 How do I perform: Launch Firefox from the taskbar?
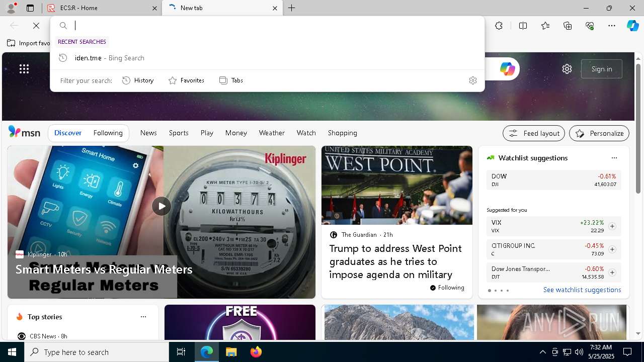(x=256, y=352)
